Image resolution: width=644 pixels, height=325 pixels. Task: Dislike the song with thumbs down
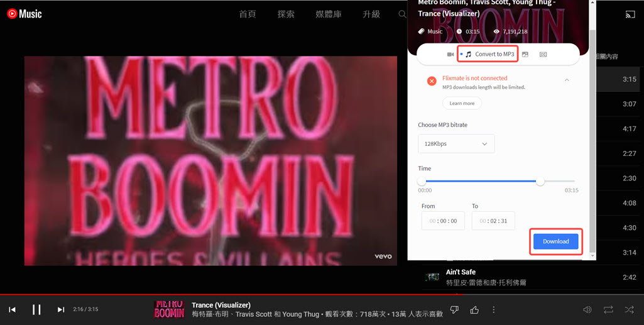tap(454, 309)
